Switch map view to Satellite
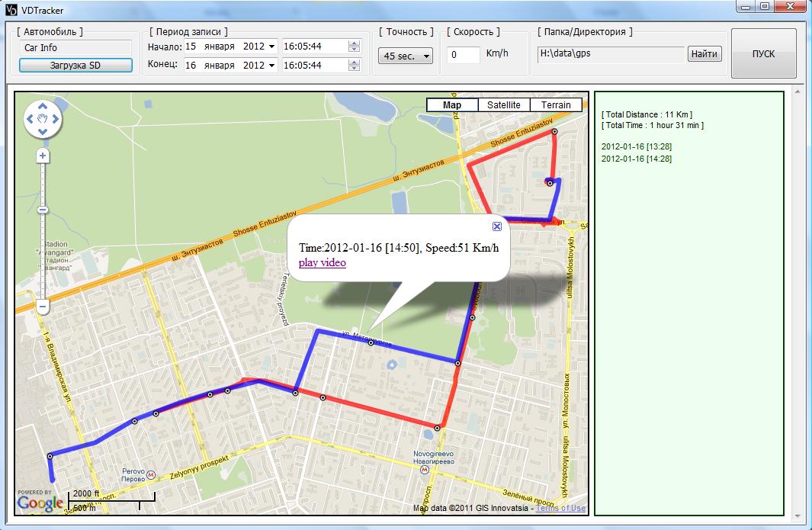 click(503, 105)
